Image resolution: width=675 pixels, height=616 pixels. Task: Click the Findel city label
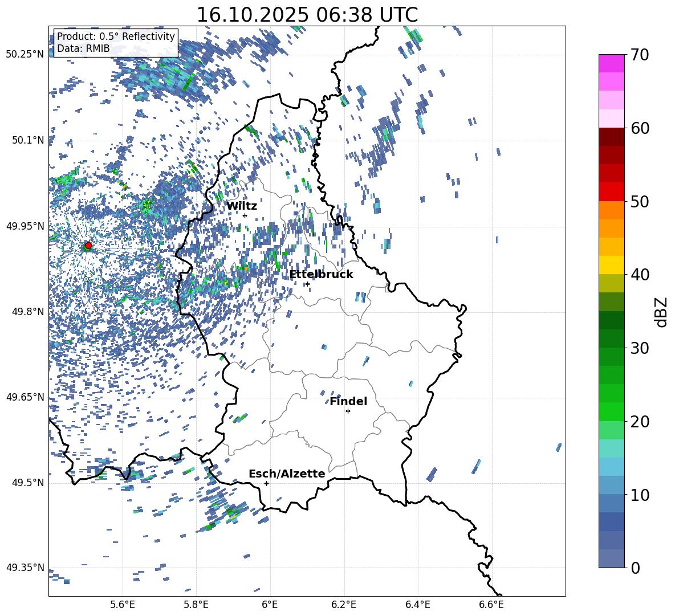point(348,401)
